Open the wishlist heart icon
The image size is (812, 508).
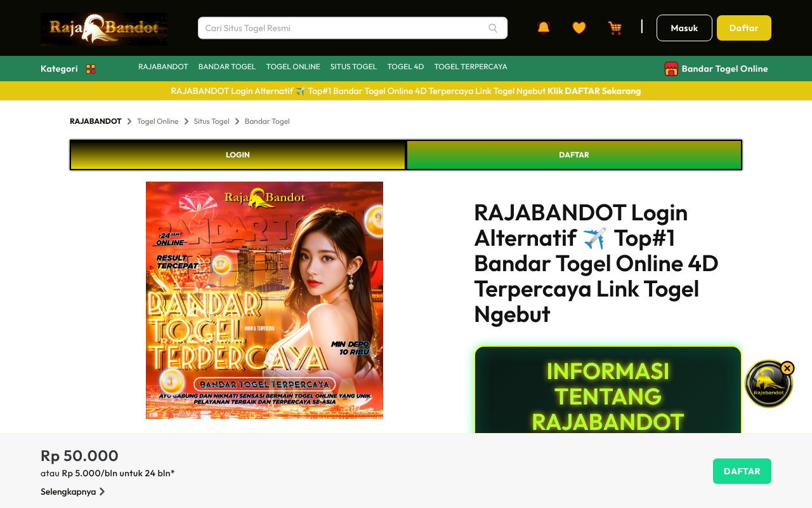tap(579, 27)
